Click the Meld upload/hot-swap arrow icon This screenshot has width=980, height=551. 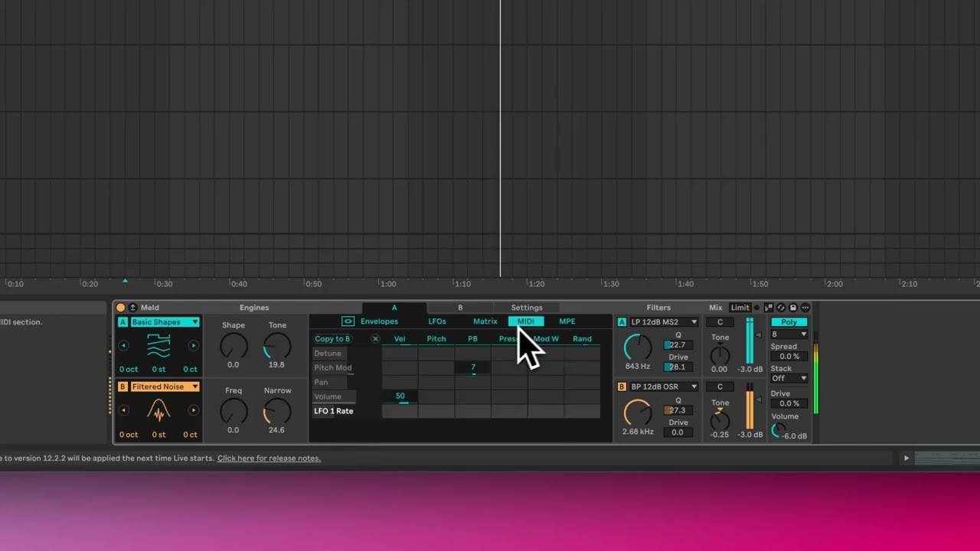coord(132,308)
